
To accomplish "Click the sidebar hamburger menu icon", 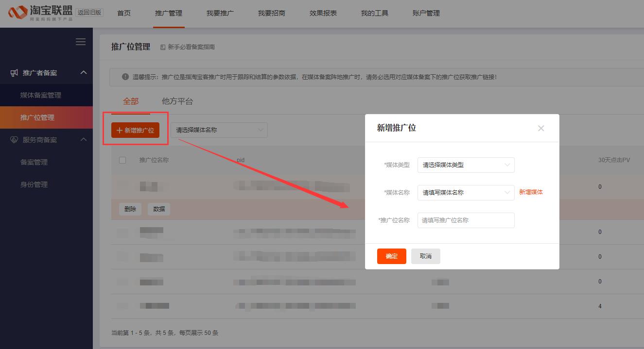I will tap(81, 42).
